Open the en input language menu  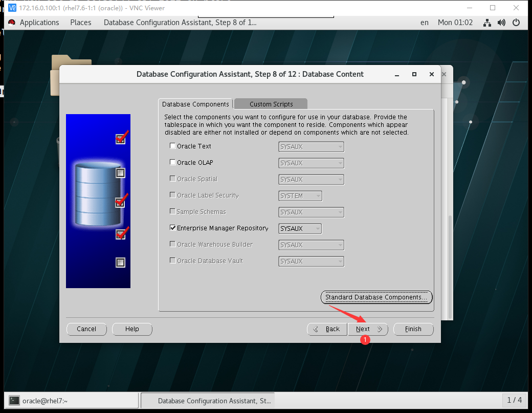[425, 23]
